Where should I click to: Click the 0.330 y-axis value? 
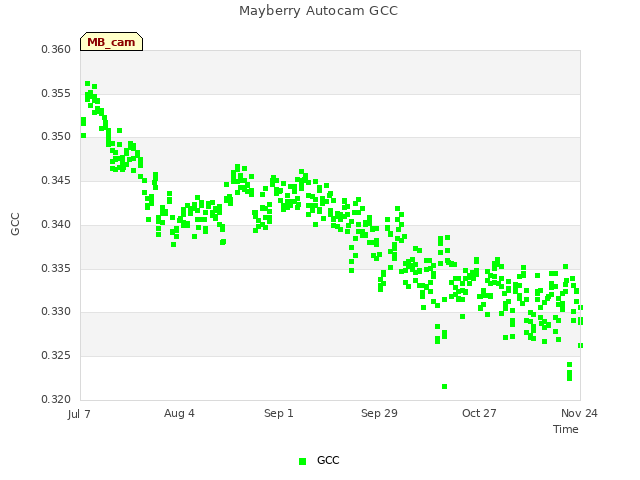56,312
